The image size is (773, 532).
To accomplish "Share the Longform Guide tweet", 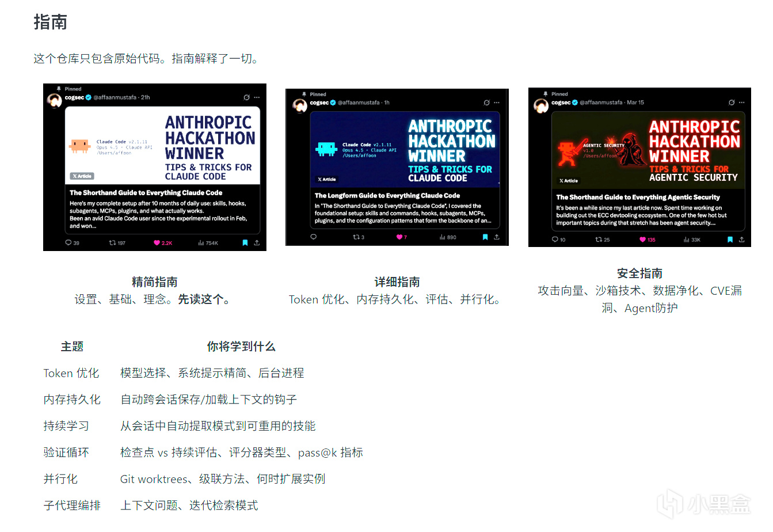I will point(497,237).
